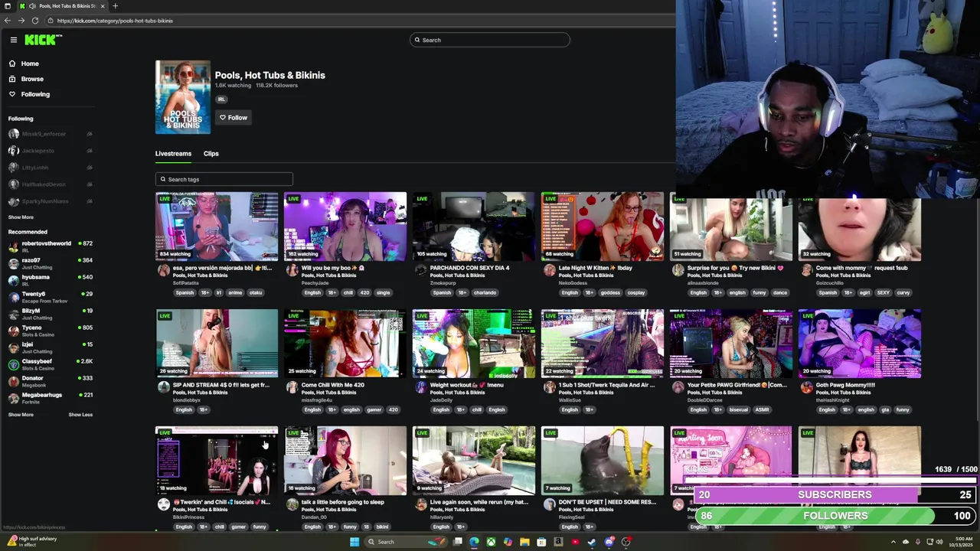Viewport: 980px width, 551px height.
Task: Click the browser back arrow
Action: tap(7, 21)
